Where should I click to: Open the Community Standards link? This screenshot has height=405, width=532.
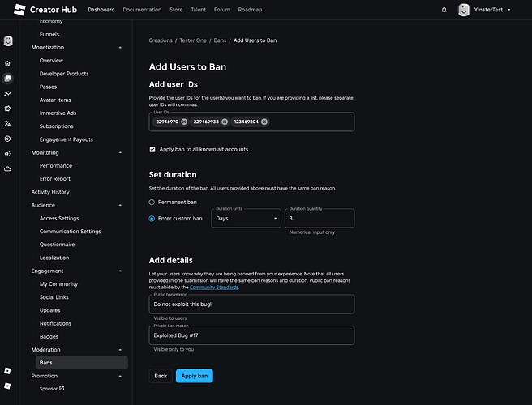tap(214, 288)
